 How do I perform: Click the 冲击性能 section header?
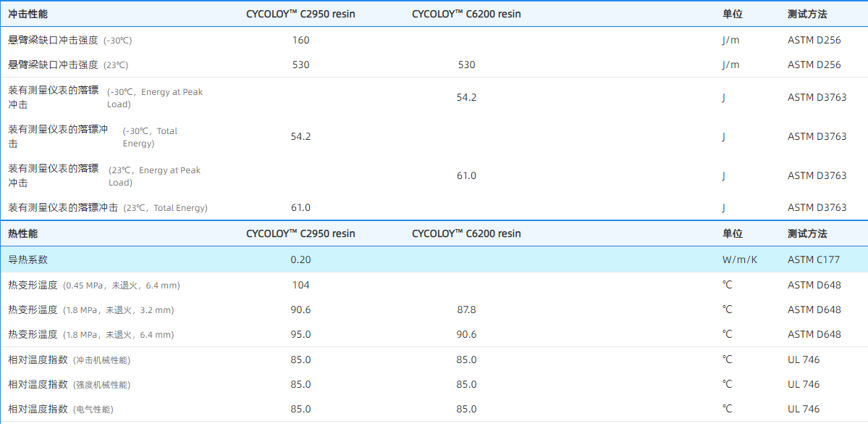click(28, 14)
